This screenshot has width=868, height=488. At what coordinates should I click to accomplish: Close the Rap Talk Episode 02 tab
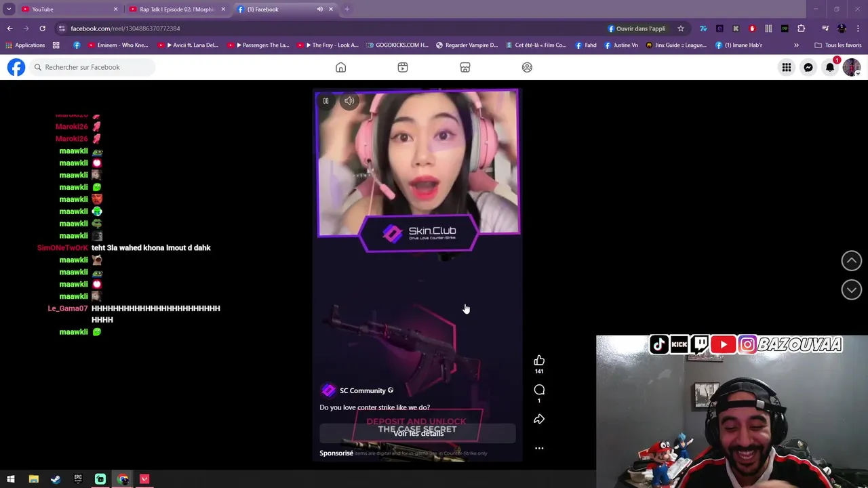(223, 9)
